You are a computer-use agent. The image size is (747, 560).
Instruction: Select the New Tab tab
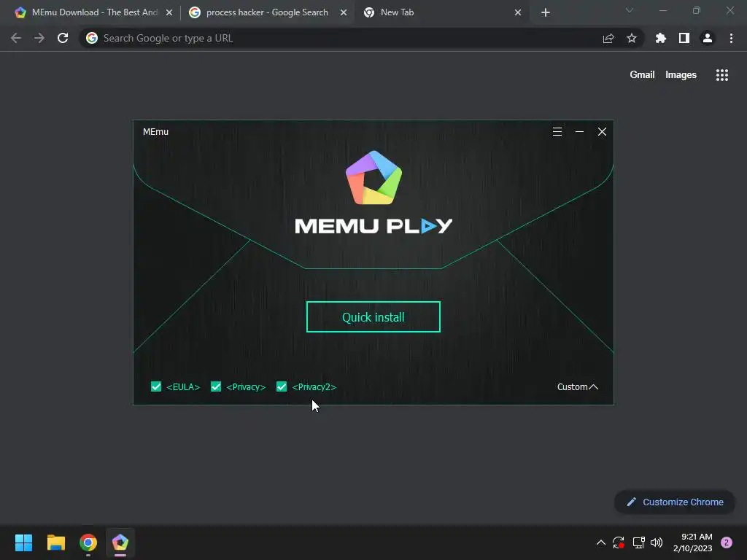[438, 12]
